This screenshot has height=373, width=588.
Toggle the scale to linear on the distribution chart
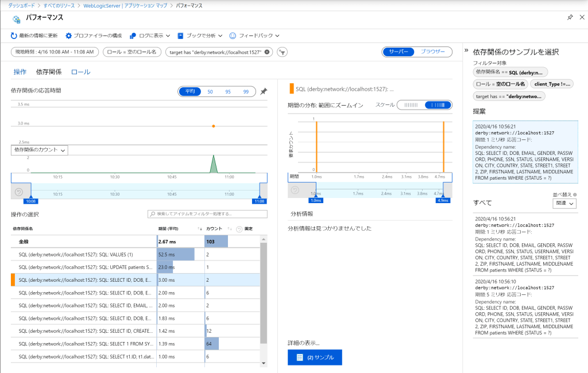tap(411, 105)
